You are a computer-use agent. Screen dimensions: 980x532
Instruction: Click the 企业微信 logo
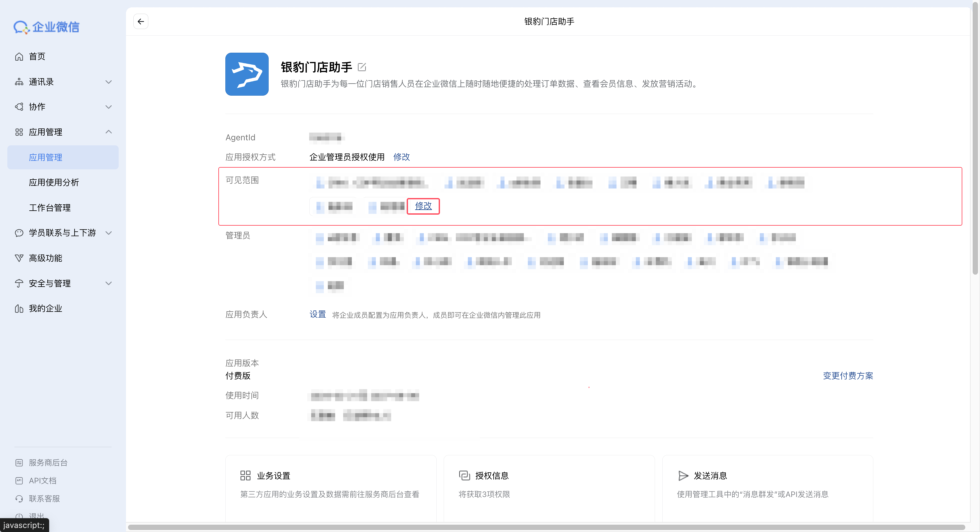46,27
